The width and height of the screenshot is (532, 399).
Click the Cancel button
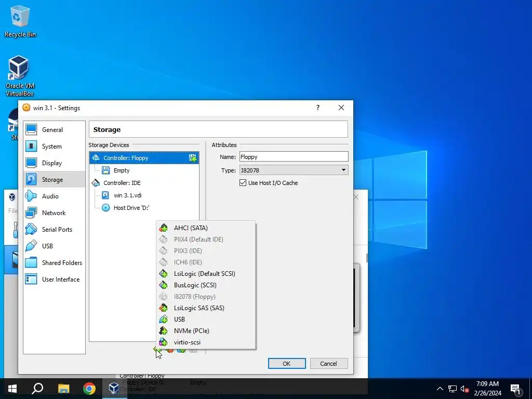(329, 363)
